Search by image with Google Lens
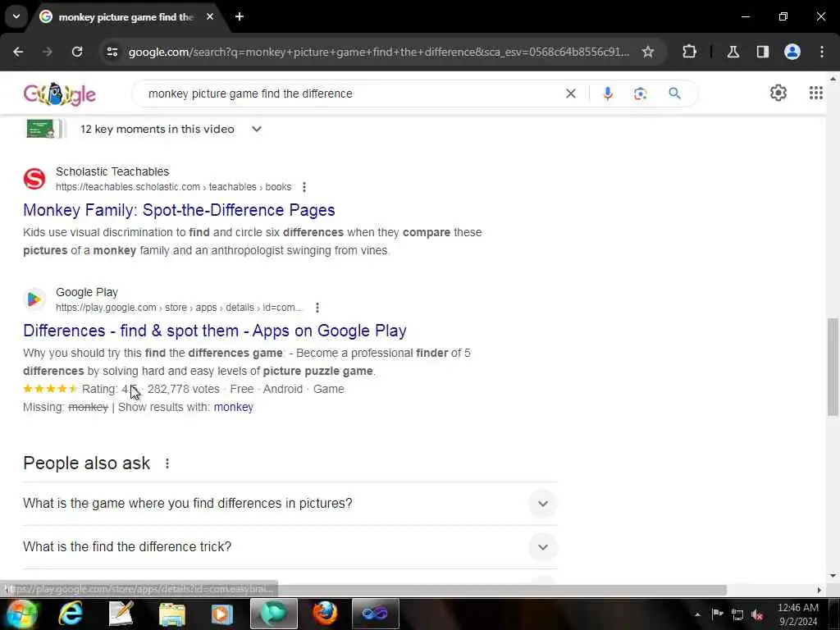This screenshot has height=630, width=840. [640, 94]
